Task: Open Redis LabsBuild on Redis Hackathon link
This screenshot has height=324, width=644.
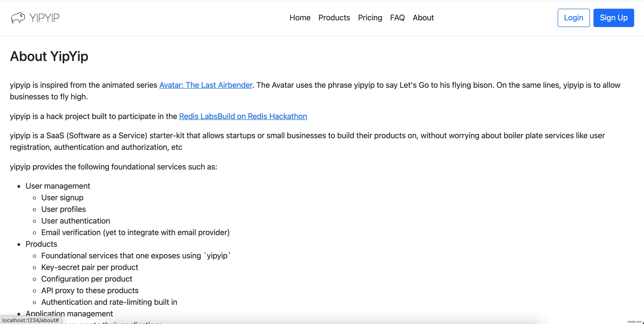Action: click(243, 116)
